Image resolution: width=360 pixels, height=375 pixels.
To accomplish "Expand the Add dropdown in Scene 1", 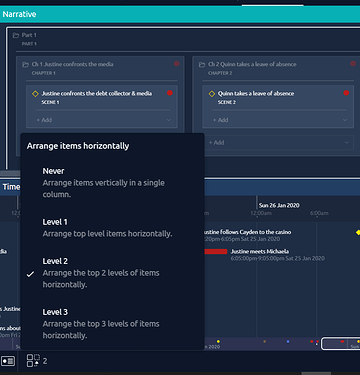I will tap(168, 120).
